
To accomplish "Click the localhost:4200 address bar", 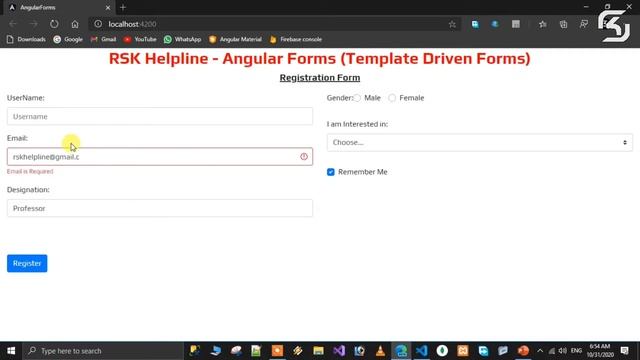I will (x=273, y=24).
